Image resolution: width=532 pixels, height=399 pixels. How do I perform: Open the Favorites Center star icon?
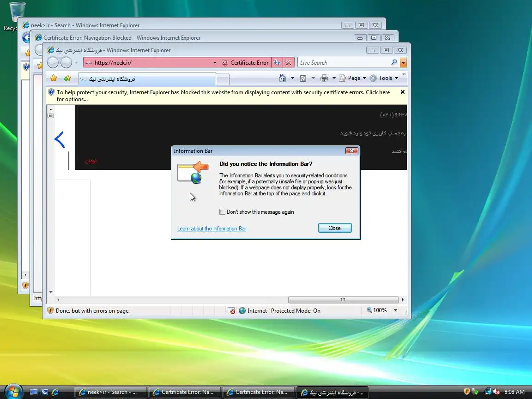[53, 79]
